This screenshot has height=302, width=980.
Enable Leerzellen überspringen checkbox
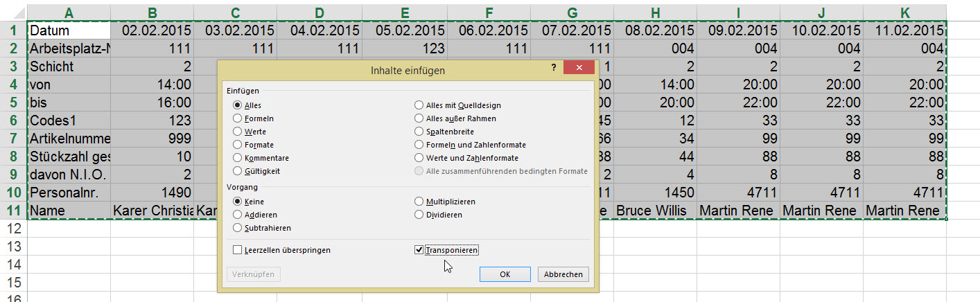[x=238, y=250]
